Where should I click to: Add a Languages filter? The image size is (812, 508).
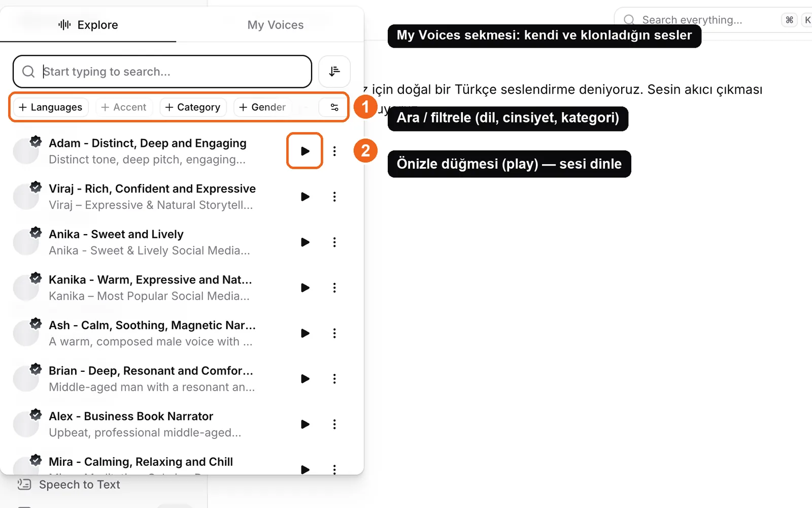(x=51, y=107)
